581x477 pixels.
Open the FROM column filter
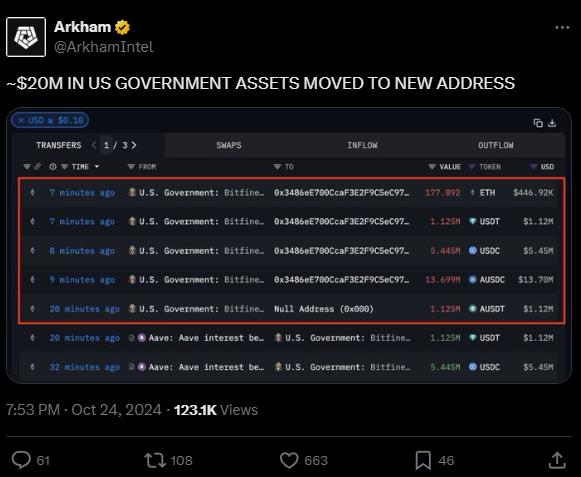pyautogui.click(x=131, y=167)
